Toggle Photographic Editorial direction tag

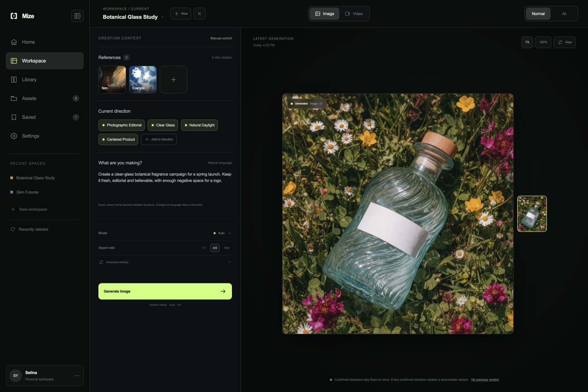pos(122,125)
